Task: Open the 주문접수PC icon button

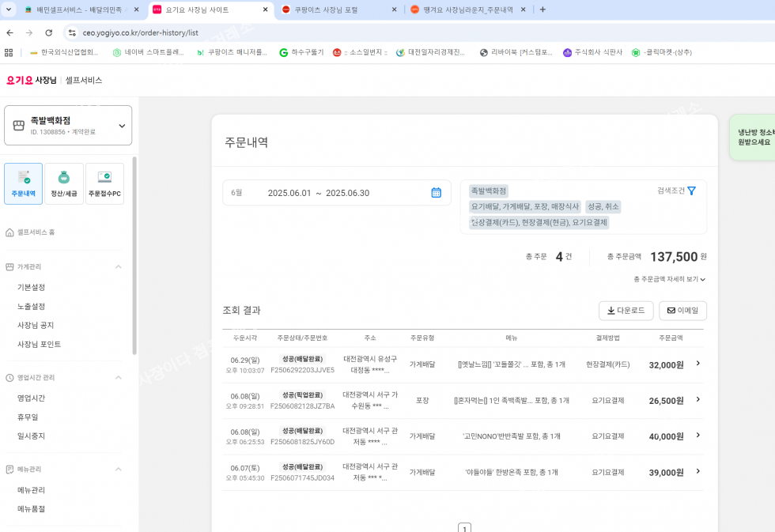Action: 104,183
